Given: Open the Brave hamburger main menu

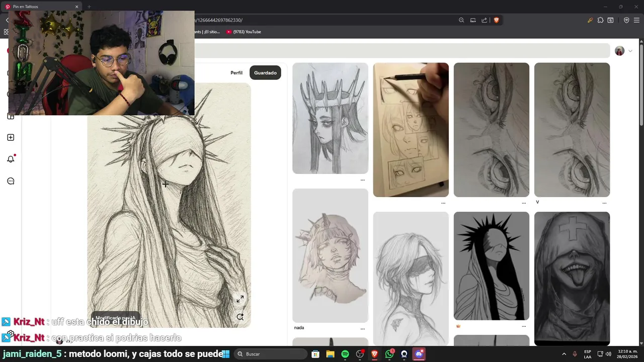Looking at the screenshot, I should [x=636, y=20].
